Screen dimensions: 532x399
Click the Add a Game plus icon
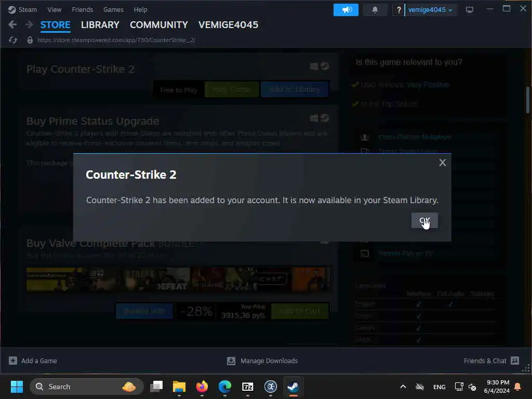13,361
